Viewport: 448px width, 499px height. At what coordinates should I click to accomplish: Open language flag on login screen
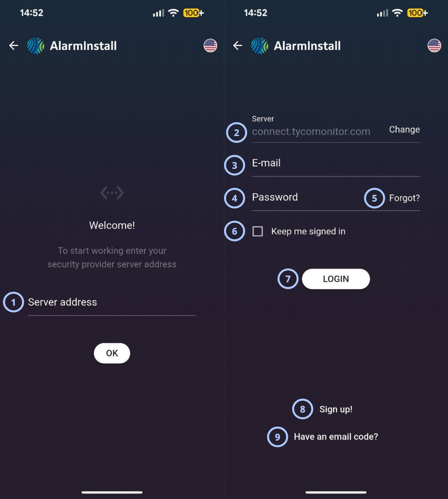(434, 46)
